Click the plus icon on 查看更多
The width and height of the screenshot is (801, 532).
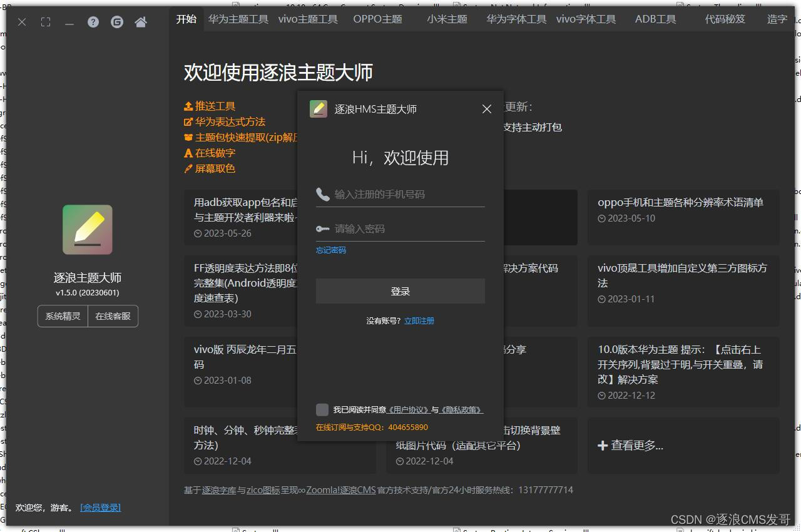603,446
